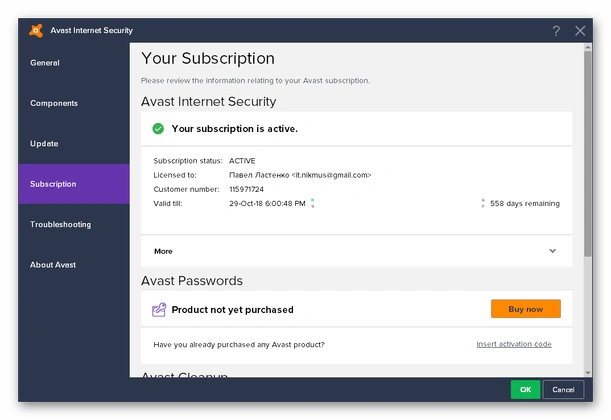This screenshot has width=611, height=420.
Task: Click the green subscription active checkmark icon
Action: tap(158, 129)
